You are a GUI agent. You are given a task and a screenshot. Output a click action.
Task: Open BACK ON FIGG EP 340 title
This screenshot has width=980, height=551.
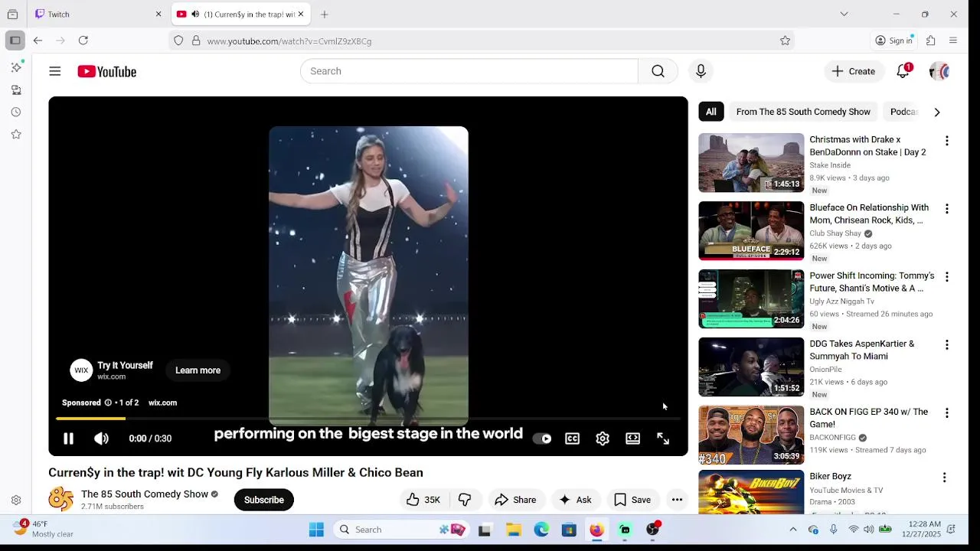(x=868, y=418)
